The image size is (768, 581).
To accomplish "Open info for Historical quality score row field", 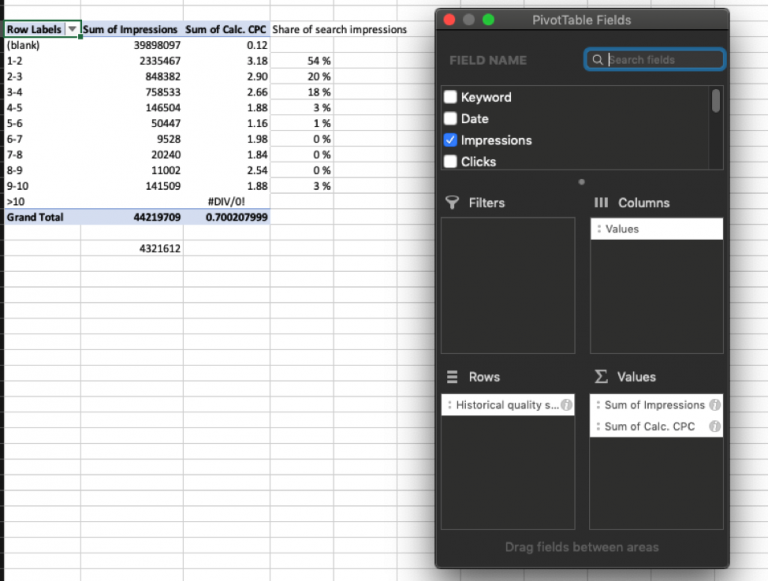I will click(566, 405).
